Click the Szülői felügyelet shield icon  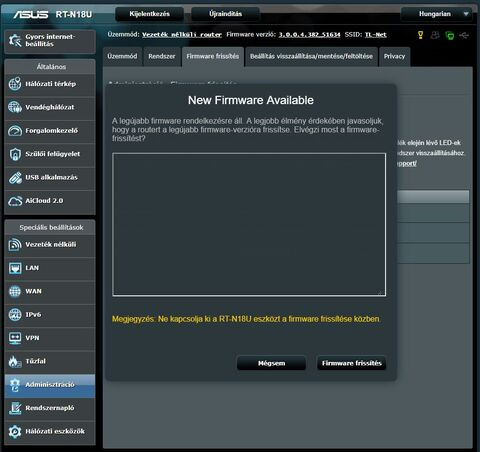[15, 154]
